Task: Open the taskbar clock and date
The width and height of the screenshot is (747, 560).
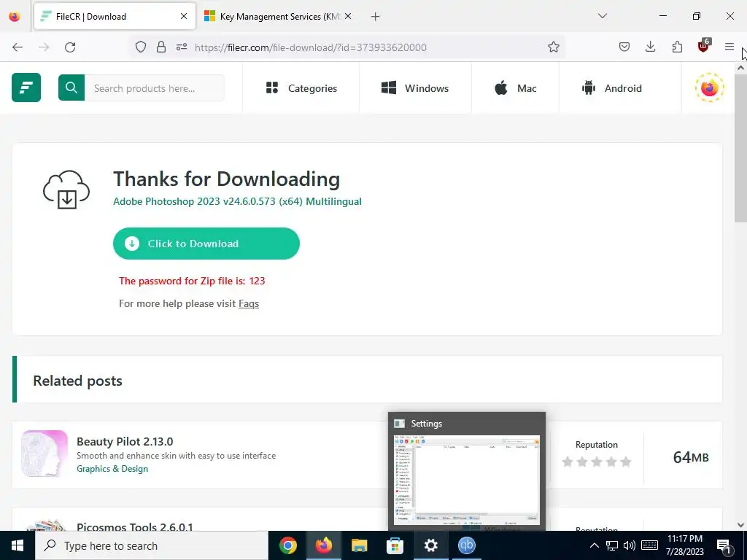Action: (x=684, y=545)
